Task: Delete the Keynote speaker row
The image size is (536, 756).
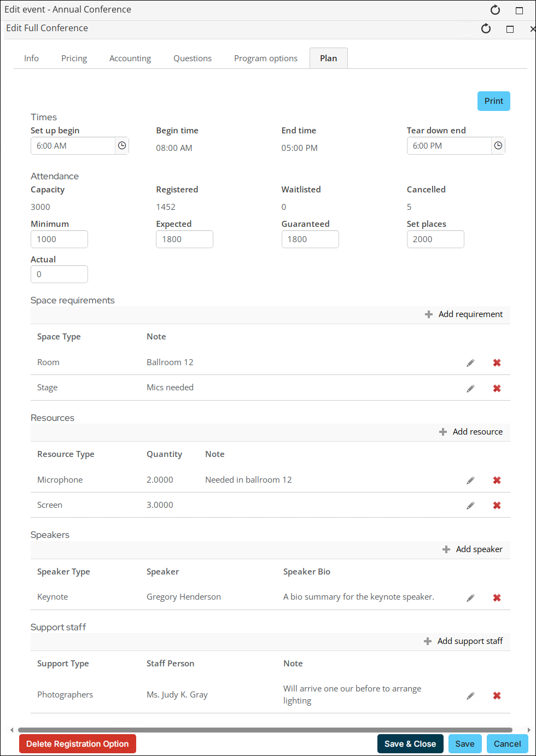Action: tap(497, 598)
